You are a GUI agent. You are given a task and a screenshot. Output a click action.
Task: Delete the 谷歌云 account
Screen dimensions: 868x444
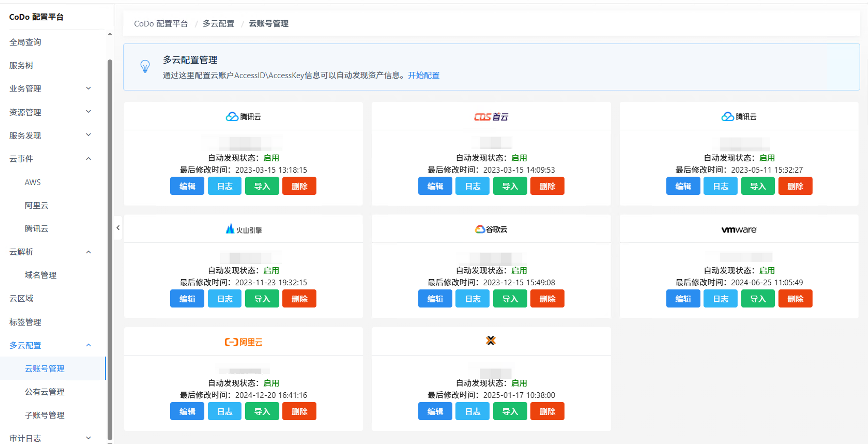[547, 298]
